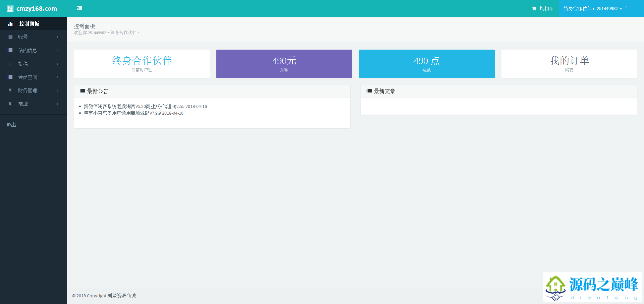Click the yen icon beside 商城
The image size is (644, 304).
pos(10,104)
